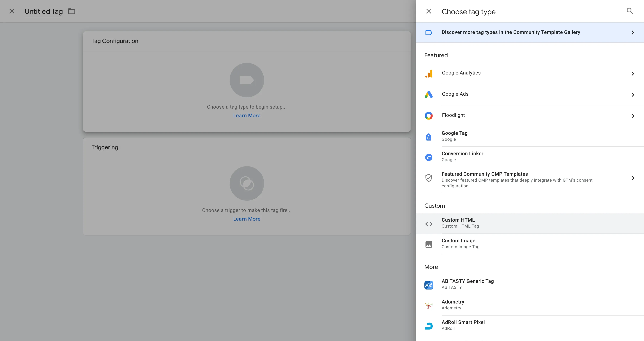Select the Google Analytics tag type
The height and width of the screenshot is (341, 644).
point(530,73)
